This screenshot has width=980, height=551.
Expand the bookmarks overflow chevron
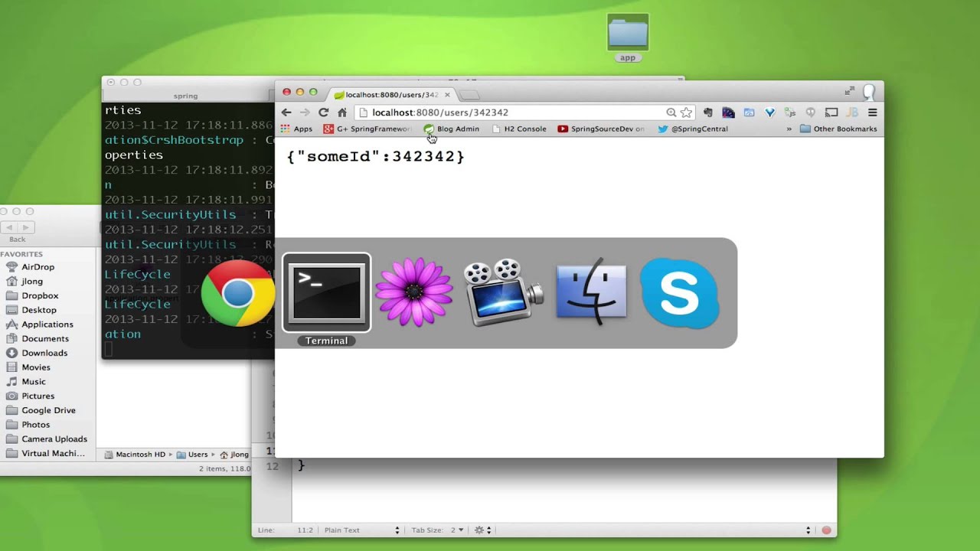click(x=789, y=129)
